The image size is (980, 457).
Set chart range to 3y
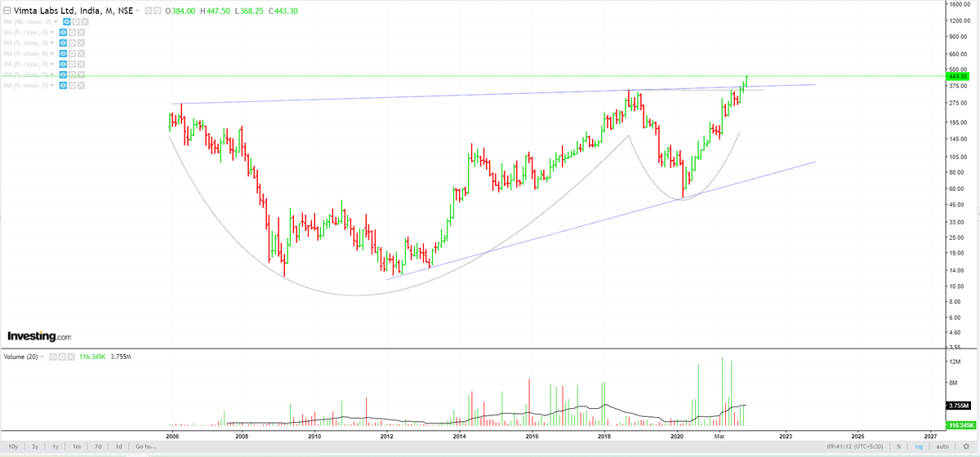coord(35,446)
